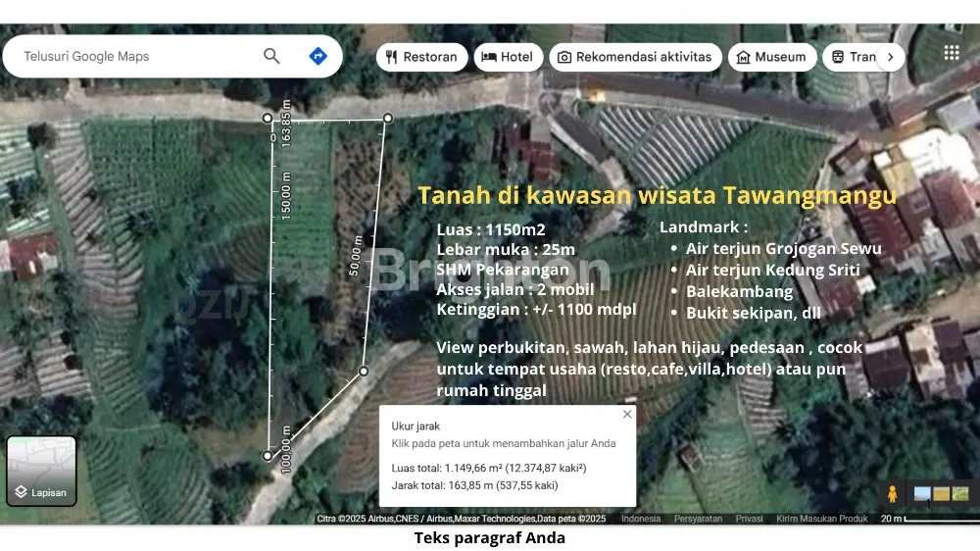
Task: Open directions with the blue arrow icon
Action: pyautogui.click(x=318, y=57)
